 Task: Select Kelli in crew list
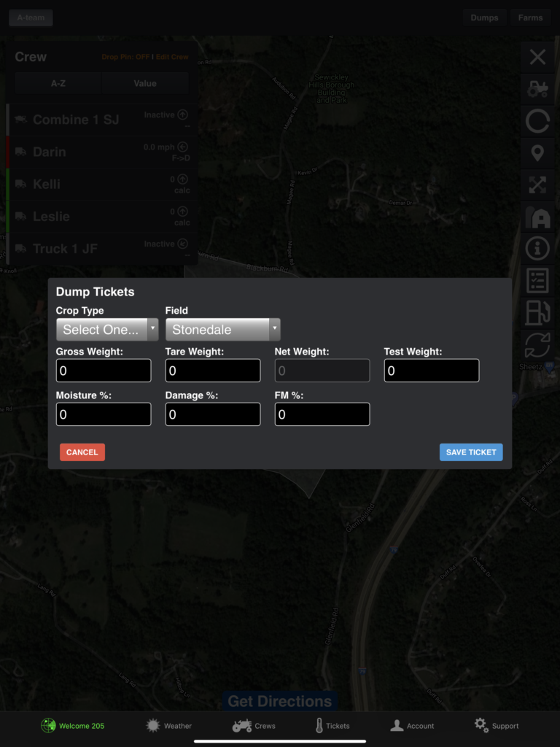tap(103, 185)
